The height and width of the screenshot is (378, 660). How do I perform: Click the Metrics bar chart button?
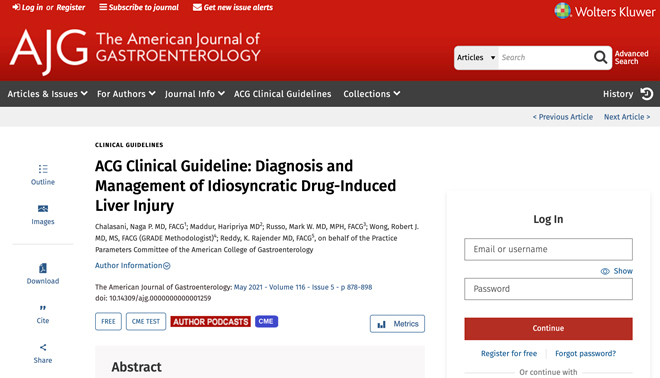pyautogui.click(x=397, y=324)
